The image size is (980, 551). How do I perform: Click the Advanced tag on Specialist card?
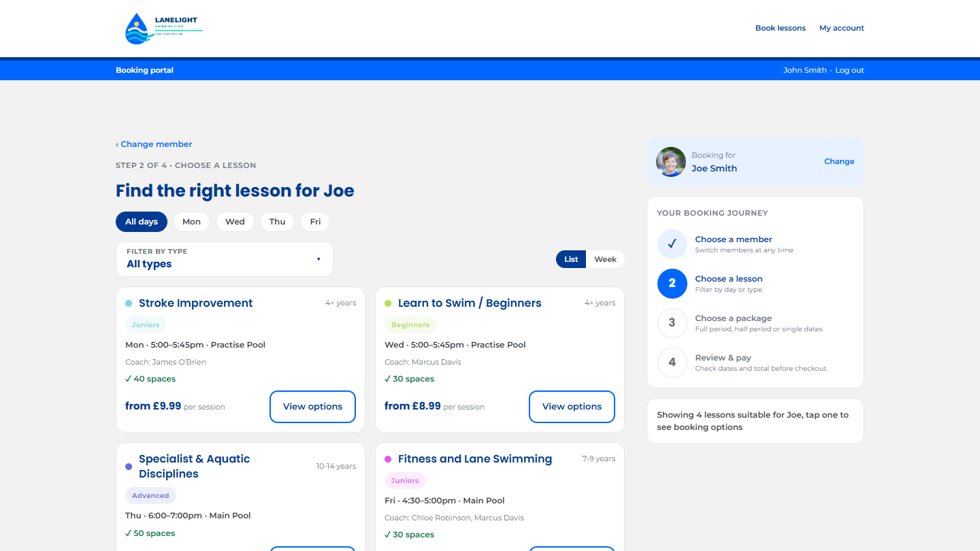[150, 496]
